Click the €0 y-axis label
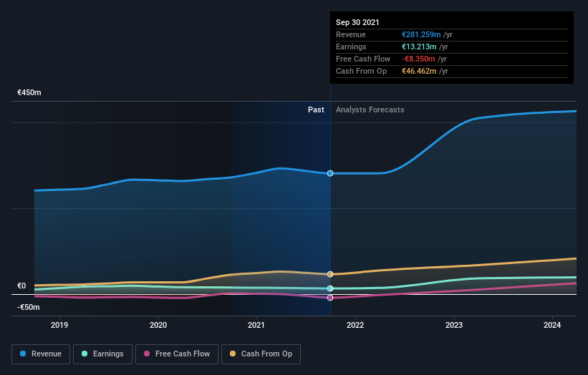588x375 pixels. click(21, 286)
